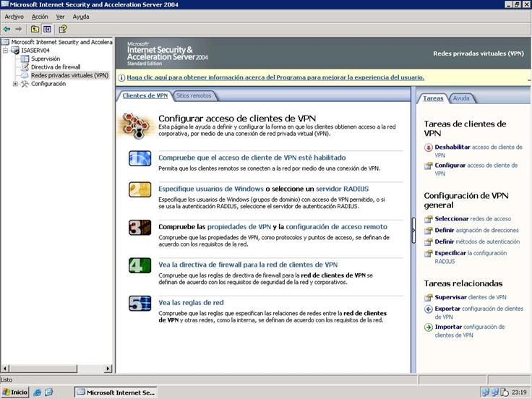
Task: Click Especificar la configuración RADIUS
Action: [x=471, y=257]
